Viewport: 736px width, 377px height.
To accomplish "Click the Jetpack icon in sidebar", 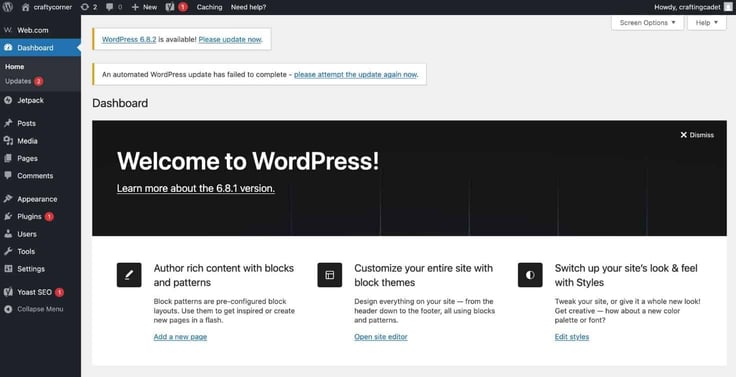I will click(8, 100).
